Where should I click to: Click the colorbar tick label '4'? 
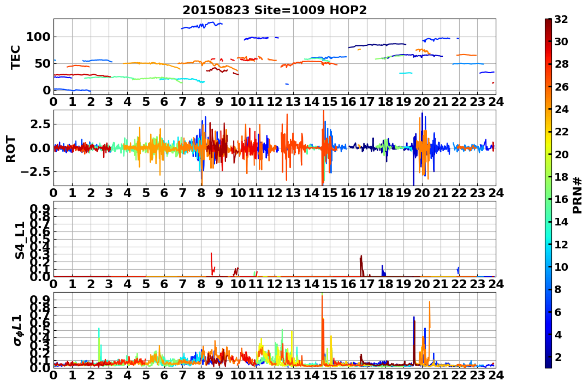click(557, 334)
